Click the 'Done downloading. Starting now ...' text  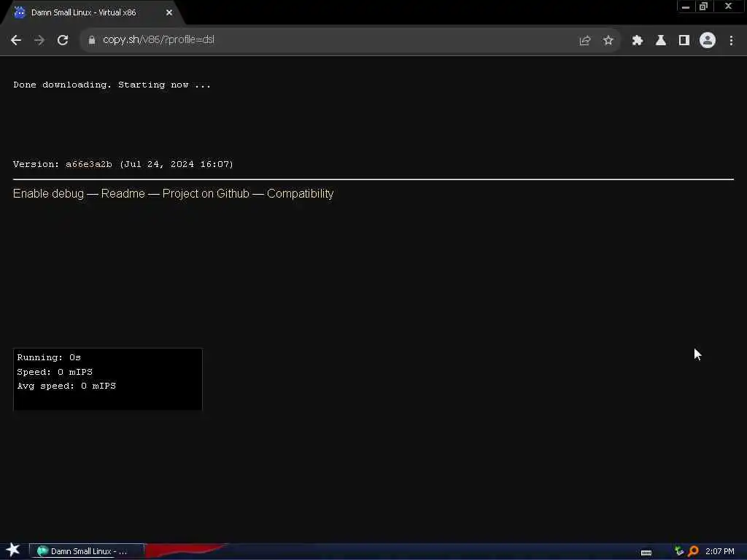(x=112, y=85)
